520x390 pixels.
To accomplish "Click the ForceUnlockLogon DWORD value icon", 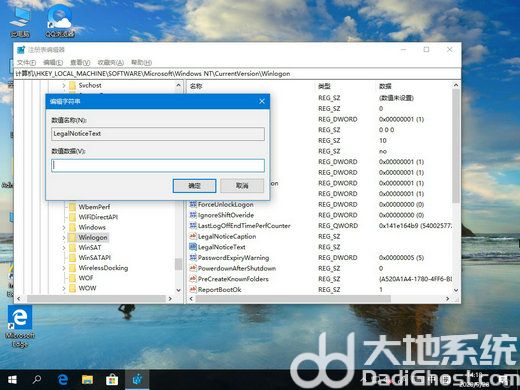I will coord(193,204).
